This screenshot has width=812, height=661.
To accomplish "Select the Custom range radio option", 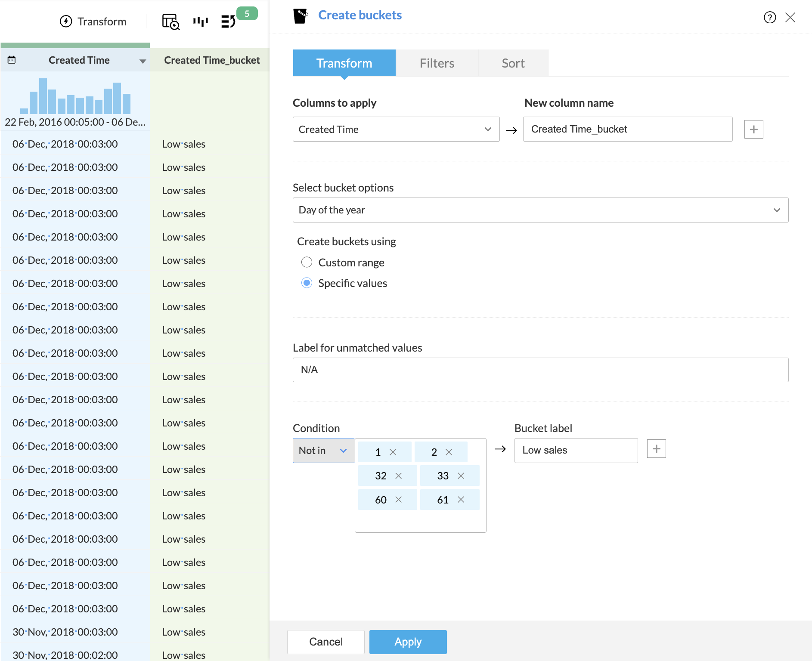I will pos(307,262).
